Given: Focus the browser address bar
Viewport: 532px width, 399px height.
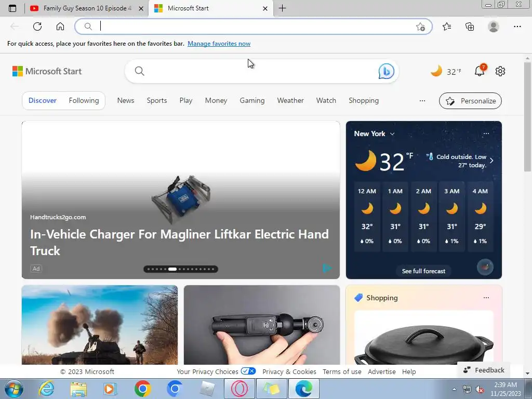Looking at the screenshot, I should pyautogui.click(x=253, y=26).
